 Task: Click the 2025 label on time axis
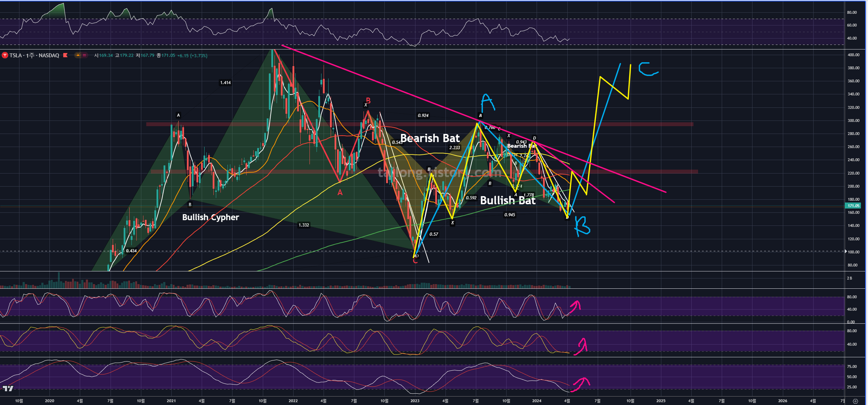click(x=661, y=401)
